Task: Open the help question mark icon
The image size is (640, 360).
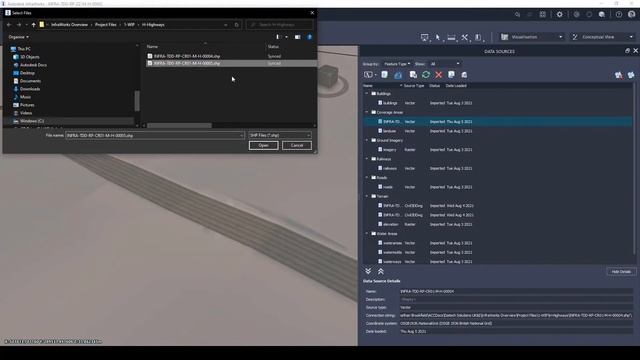Action: point(619,14)
